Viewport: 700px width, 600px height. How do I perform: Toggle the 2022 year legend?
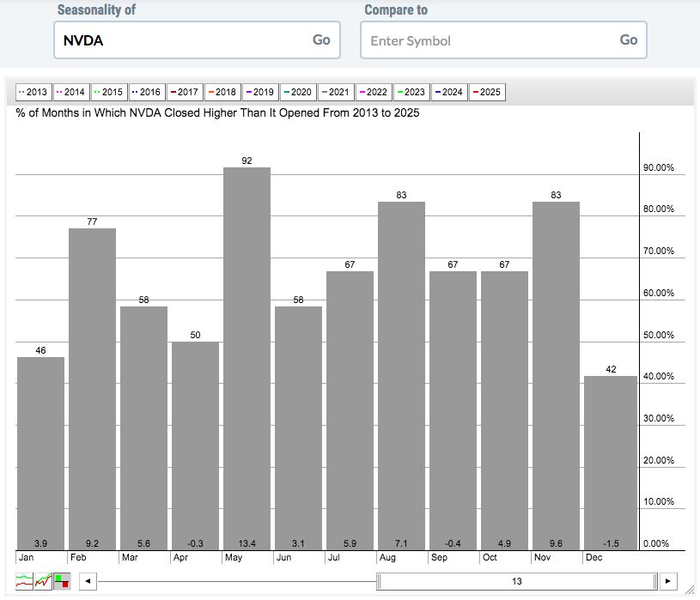pos(374,93)
